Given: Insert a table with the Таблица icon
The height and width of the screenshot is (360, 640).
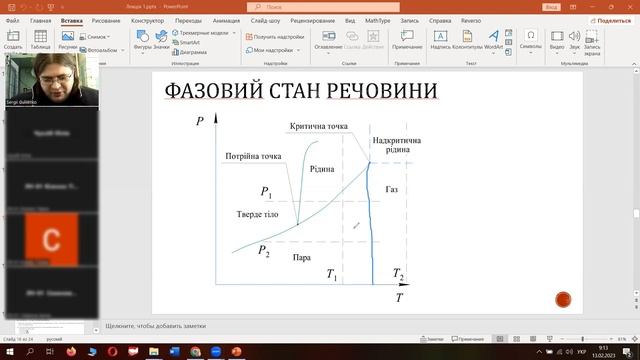Looking at the screenshot, I should coord(40,40).
